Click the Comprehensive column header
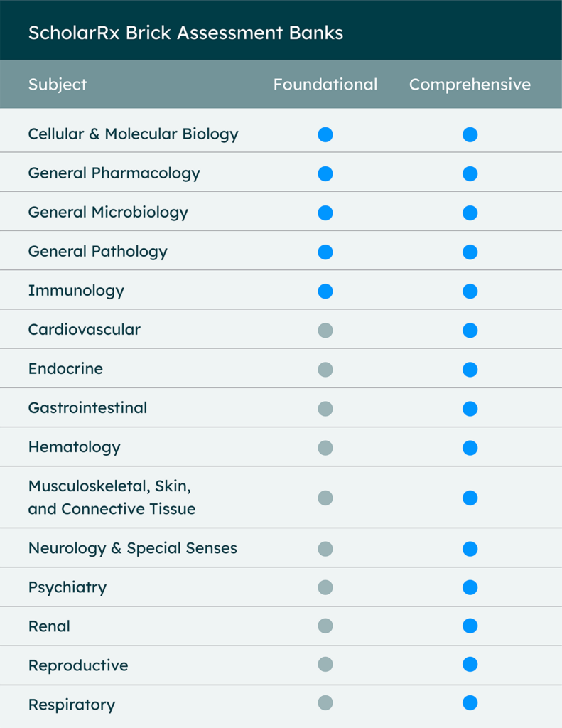Screen dimensions: 562x728 470,85
